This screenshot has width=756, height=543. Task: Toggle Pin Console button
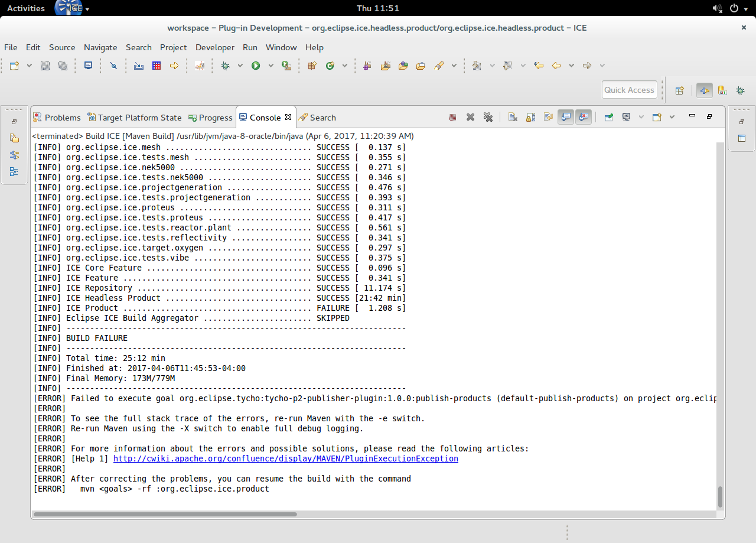608,117
